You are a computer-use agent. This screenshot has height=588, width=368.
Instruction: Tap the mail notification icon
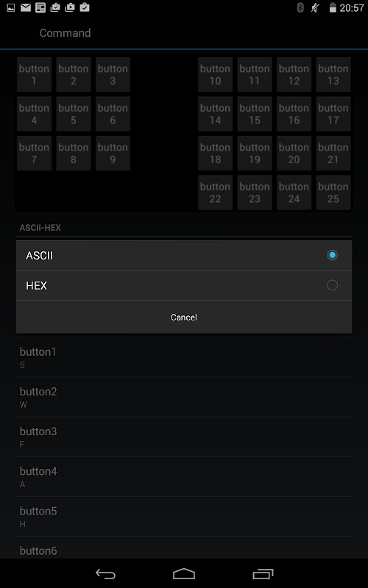point(26,7)
